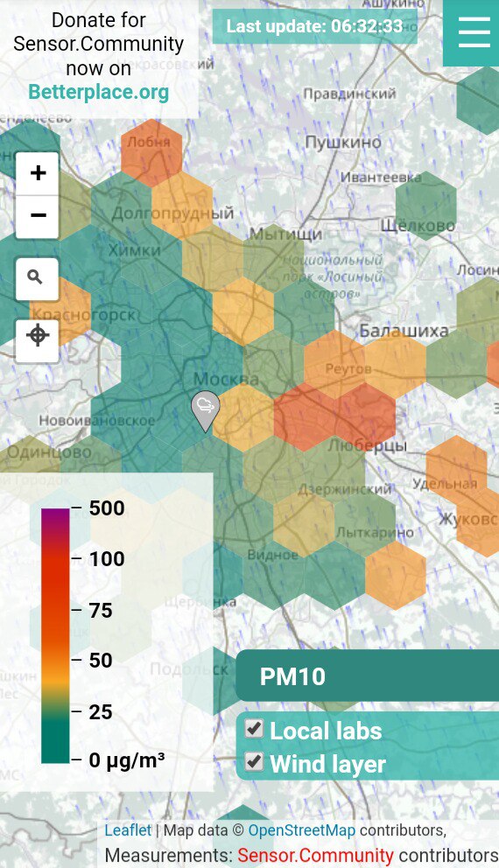Toggle the Wind layer checkbox
The height and width of the screenshot is (868, 499).
click(254, 762)
